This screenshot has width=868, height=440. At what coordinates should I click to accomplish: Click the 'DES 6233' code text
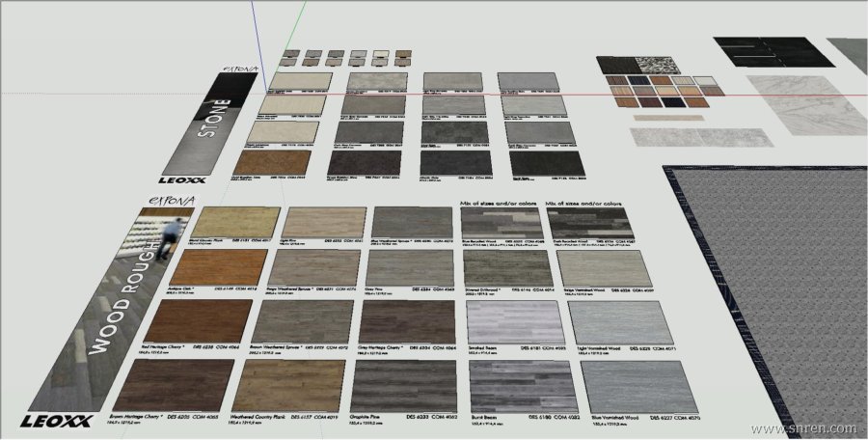pyautogui.click(x=417, y=416)
